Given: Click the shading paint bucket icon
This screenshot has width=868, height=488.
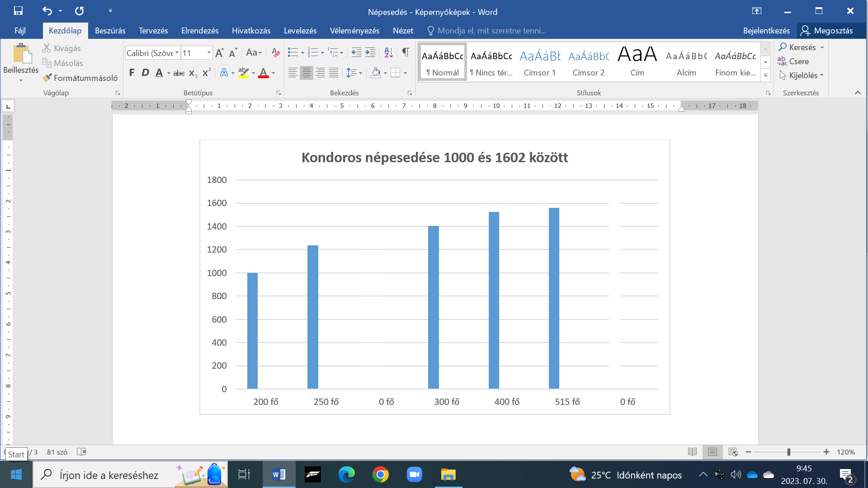Looking at the screenshot, I should [375, 73].
